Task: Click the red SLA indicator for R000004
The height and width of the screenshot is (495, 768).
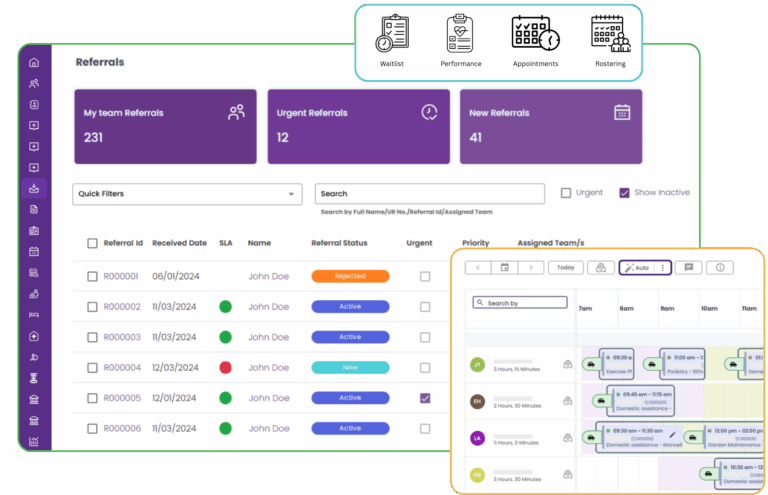Action: 225,368
